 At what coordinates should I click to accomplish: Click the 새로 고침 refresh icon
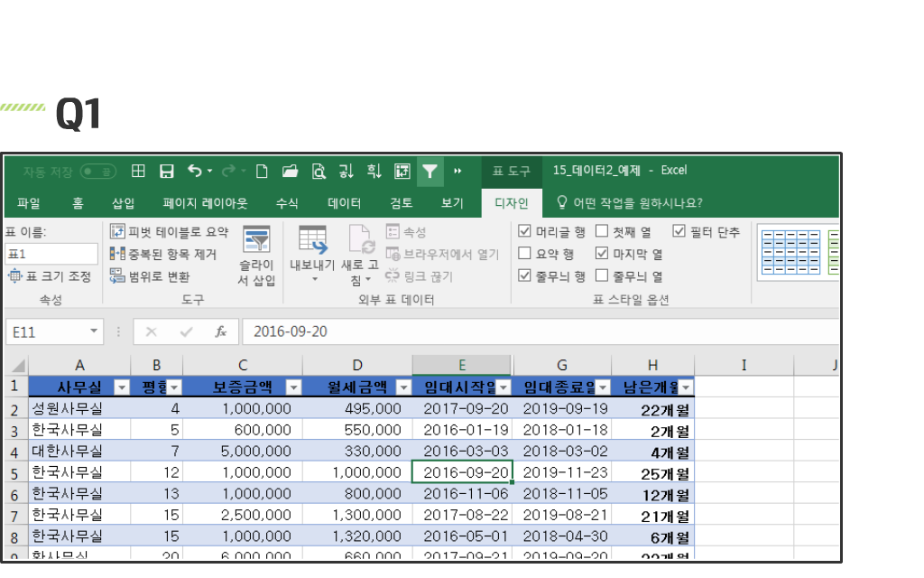[361, 239]
